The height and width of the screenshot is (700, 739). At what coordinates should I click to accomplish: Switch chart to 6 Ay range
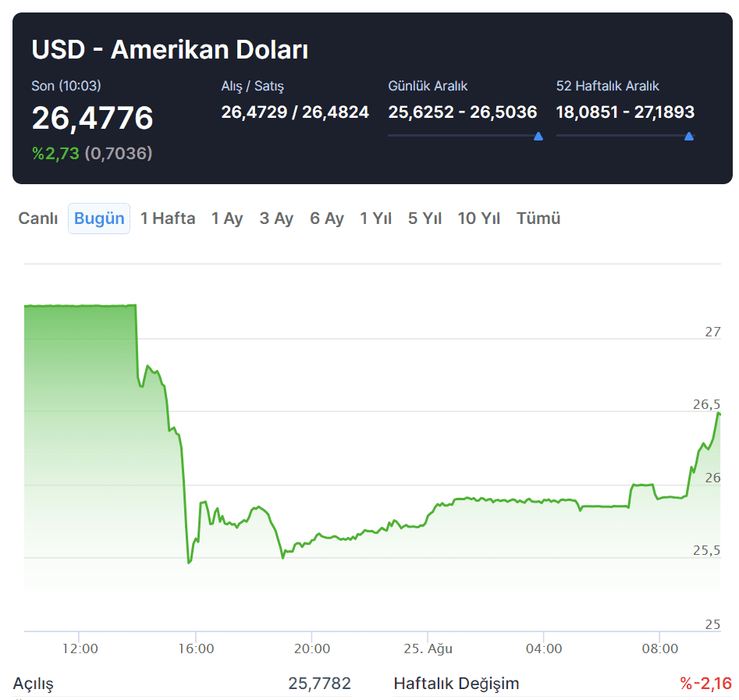coord(327,219)
